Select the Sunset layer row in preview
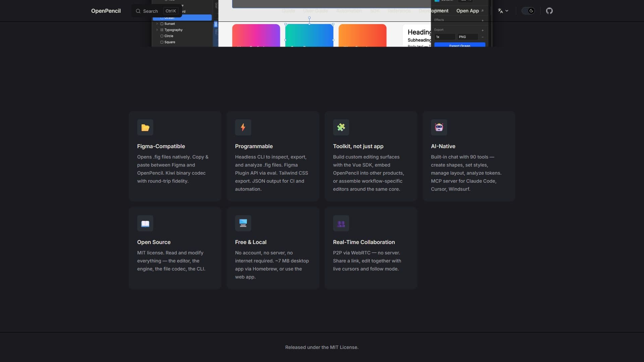Viewport: 644px width, 362px height. [182, 24]
